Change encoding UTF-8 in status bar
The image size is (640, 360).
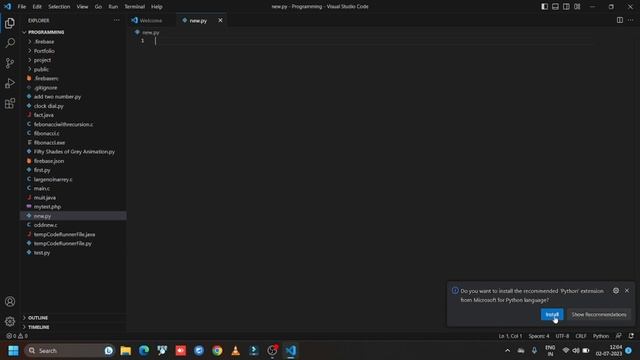[x=562, y=336]
